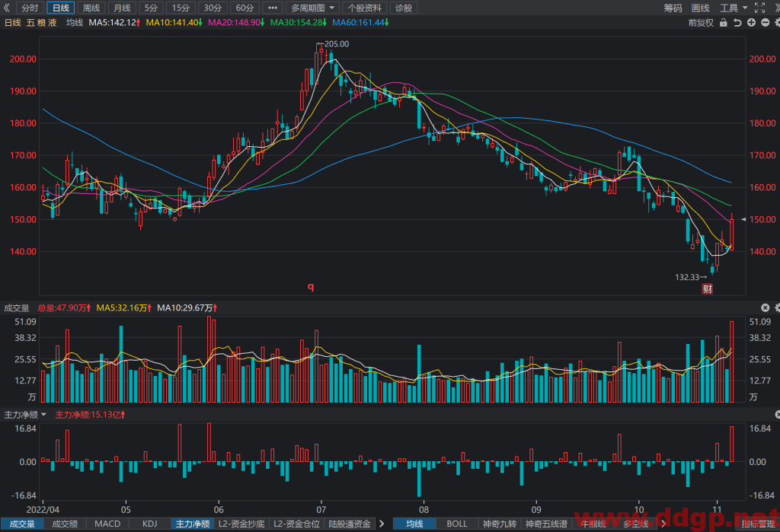Open the 多周期图 dropdown

click(312, 8)
